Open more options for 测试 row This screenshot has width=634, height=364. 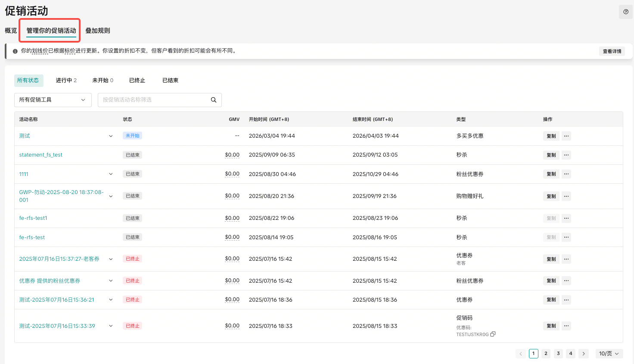coord(566,136)
